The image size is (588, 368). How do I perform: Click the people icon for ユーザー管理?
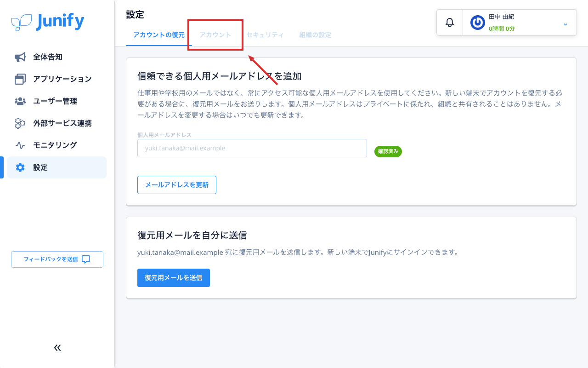coord(20,101)
